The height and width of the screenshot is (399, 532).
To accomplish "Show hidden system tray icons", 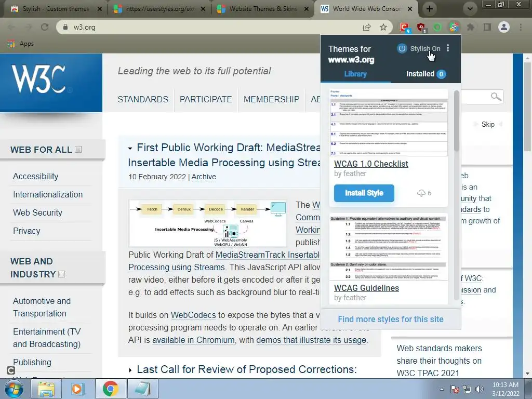I will coord(442,389).
